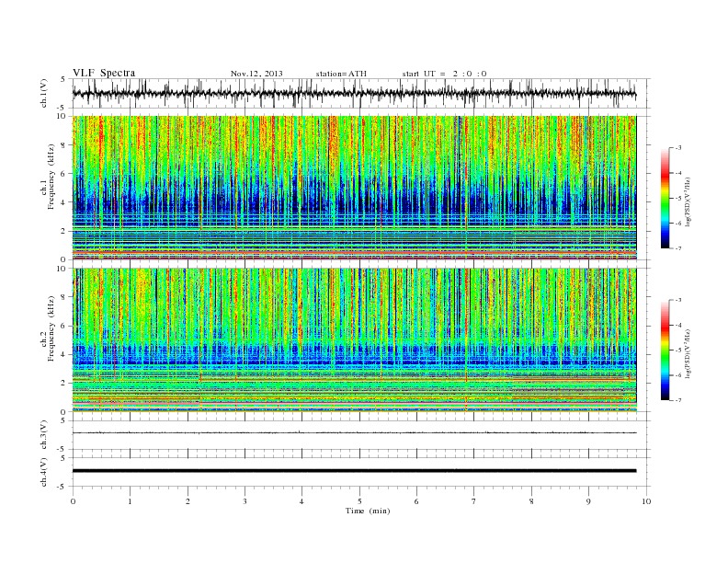Image resolution: width=728 pixels, height=563 pixels.
Task: Click time axis tick label '0'
Action: coord(73,501)
